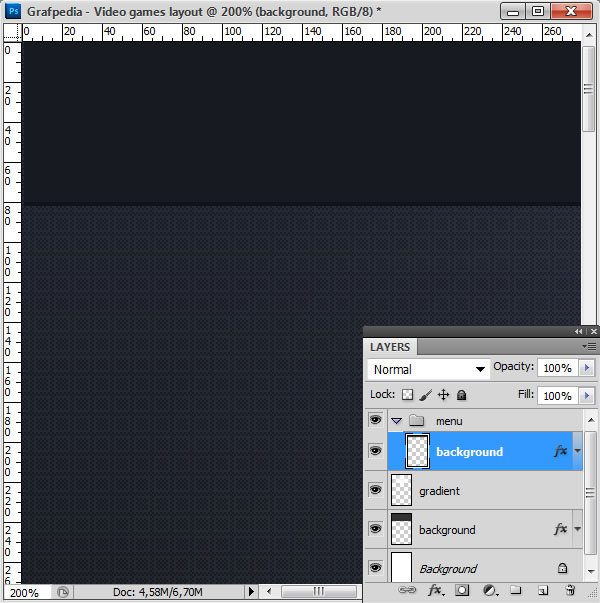Click the Opacity: label
The image size is (600, 603).
tap(513, 366)
